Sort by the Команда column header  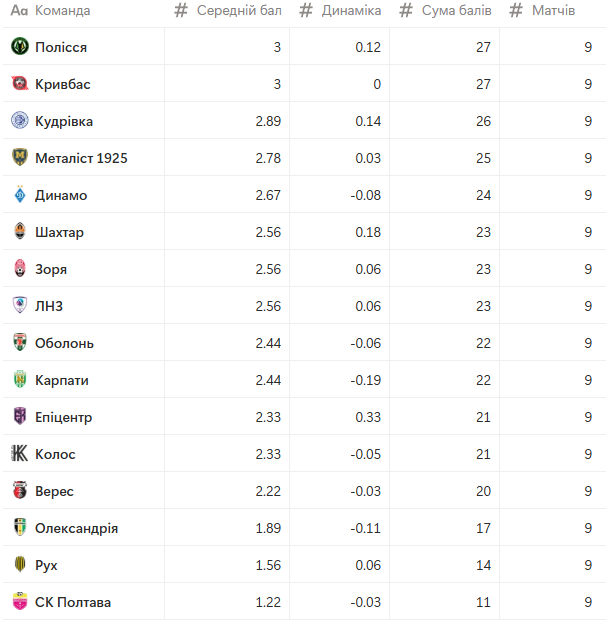pyautogui.click(x=62, y=11)
